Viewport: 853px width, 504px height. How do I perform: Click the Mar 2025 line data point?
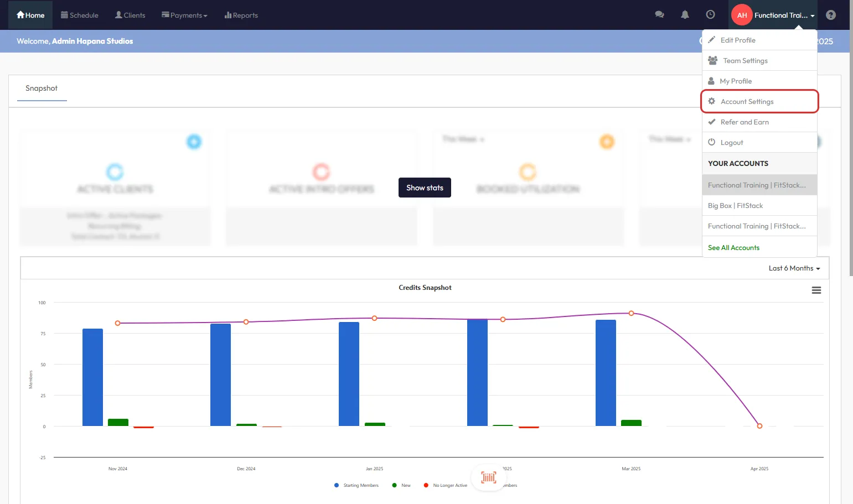click(x=631, y=313)
